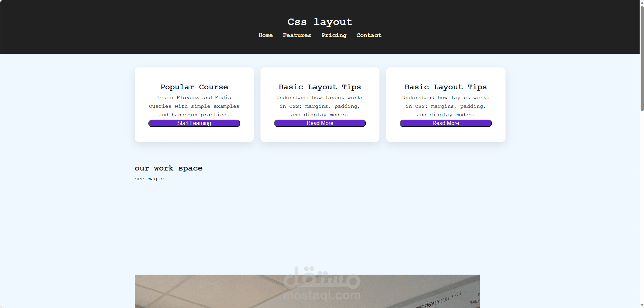This screenshot has width=644, height=308.
Task: Select the see magic text
Action: (x=149, y=179)
